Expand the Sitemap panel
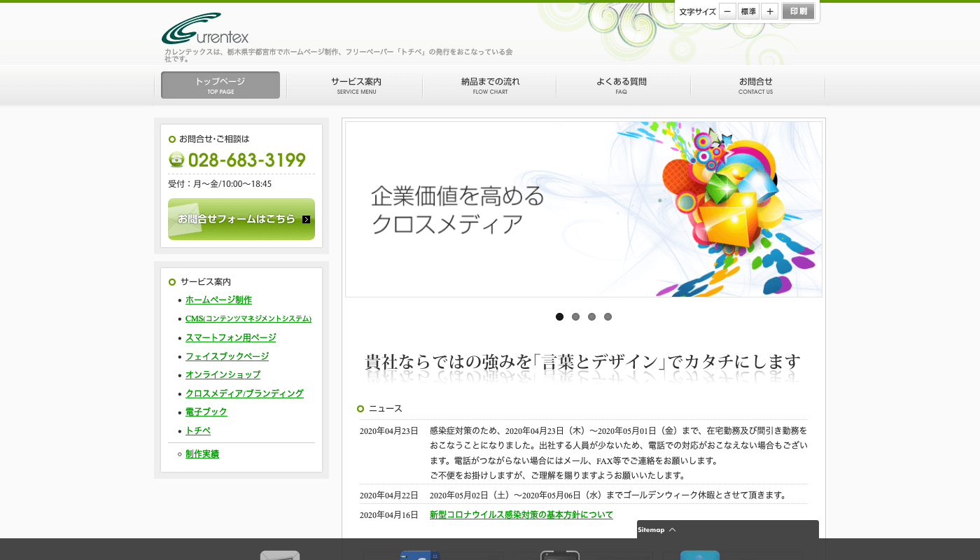 point(657,530)
